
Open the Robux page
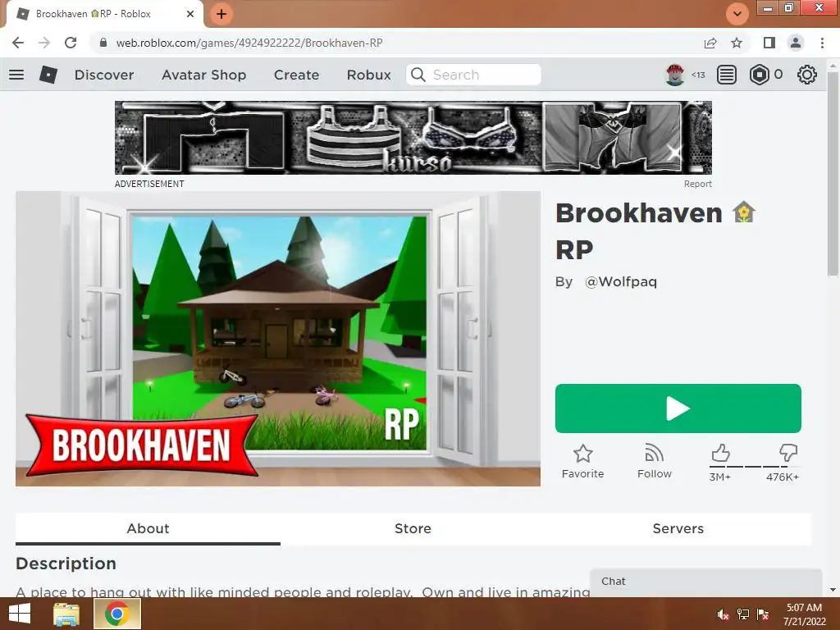368,75
